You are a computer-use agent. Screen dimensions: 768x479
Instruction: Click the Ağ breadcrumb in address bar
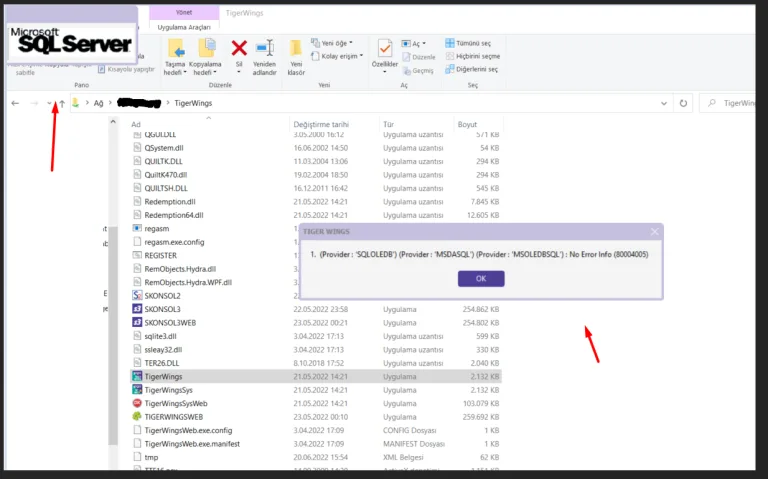98,103
